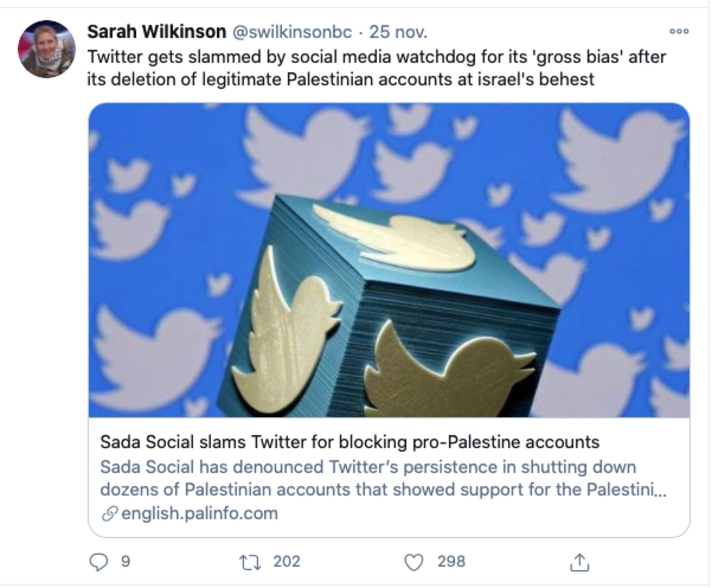The height and width of the screenshot is (588, 712).
Task: Click the reply count 9
Action: pyautogui.click(x=126, y=561)
